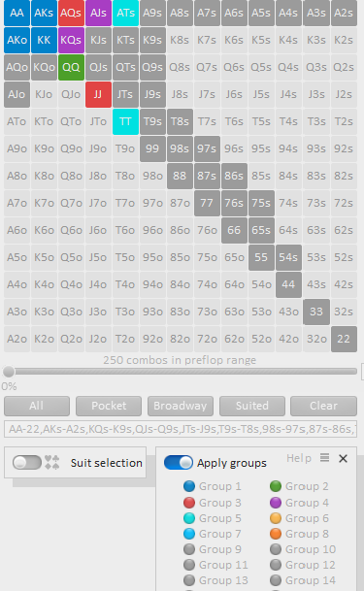Select the yellow Group 6 dot
This screenshot has height=591, width=364.
[276, 518]
